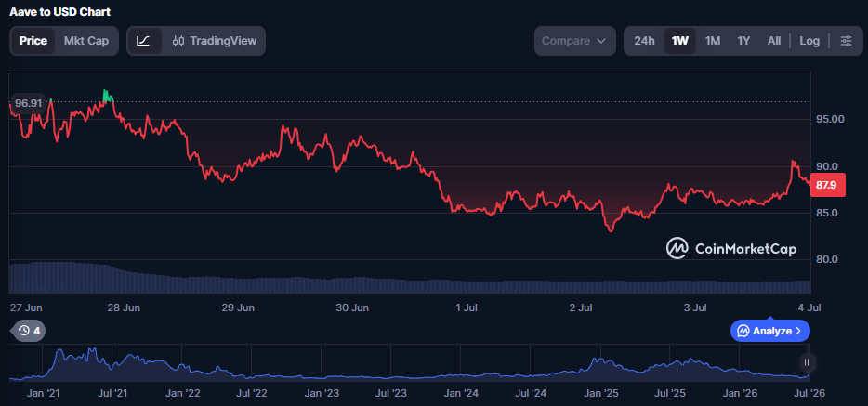Open chart settings sliders icon
Image resolution: width=868 pixels, height=406 pixels.
click(x=846, y=41)
